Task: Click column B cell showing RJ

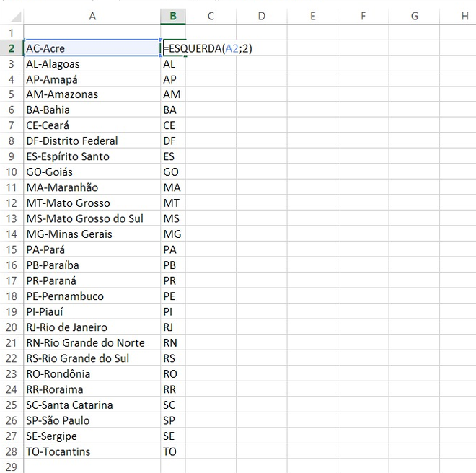Action: coord(173,327)
